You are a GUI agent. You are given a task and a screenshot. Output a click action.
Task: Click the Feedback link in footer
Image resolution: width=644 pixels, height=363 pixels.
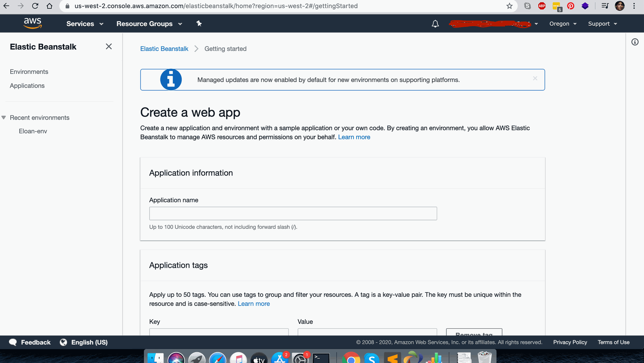coord(36,342)
